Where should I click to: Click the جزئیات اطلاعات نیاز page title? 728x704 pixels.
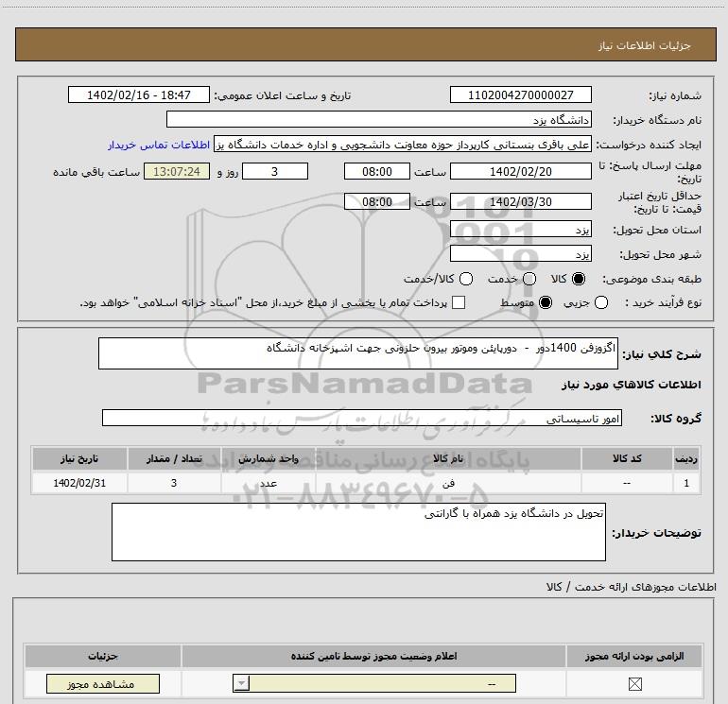coord(644,45)
